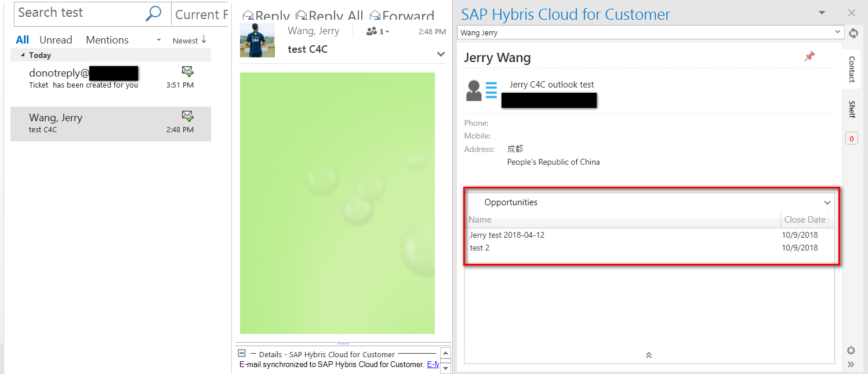Select the All mail filter tab
Screen dimensions: 868x374
(x=23, y=40)
